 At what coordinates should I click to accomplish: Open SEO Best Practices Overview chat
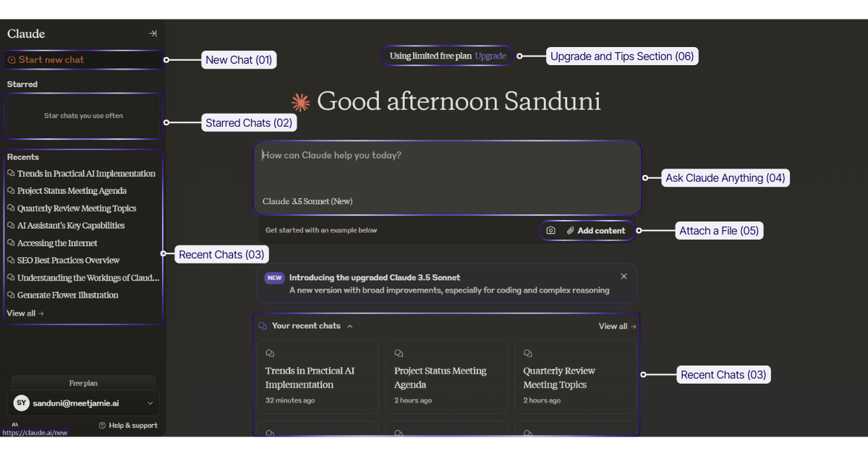tap(68, 261)
